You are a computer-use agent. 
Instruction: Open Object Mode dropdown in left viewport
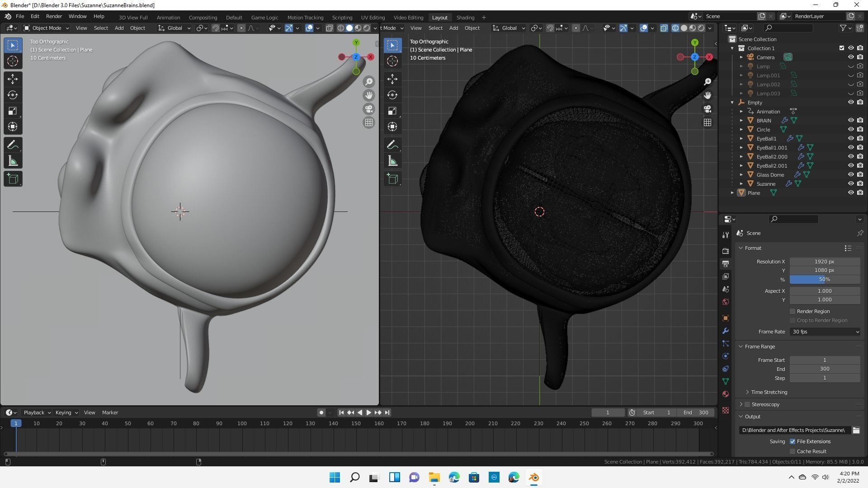(47, 28)
